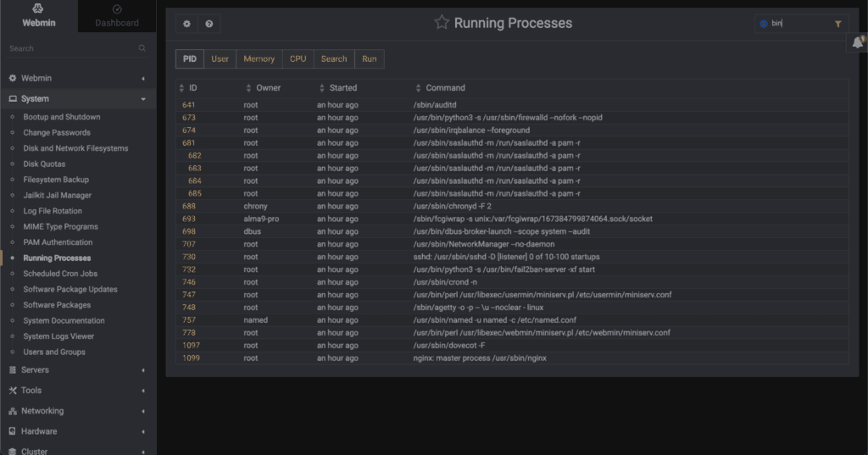Click the sidebar search magnifier icon
The width and height of the screenshot is (868, 455).
click(x=142, y=48)
